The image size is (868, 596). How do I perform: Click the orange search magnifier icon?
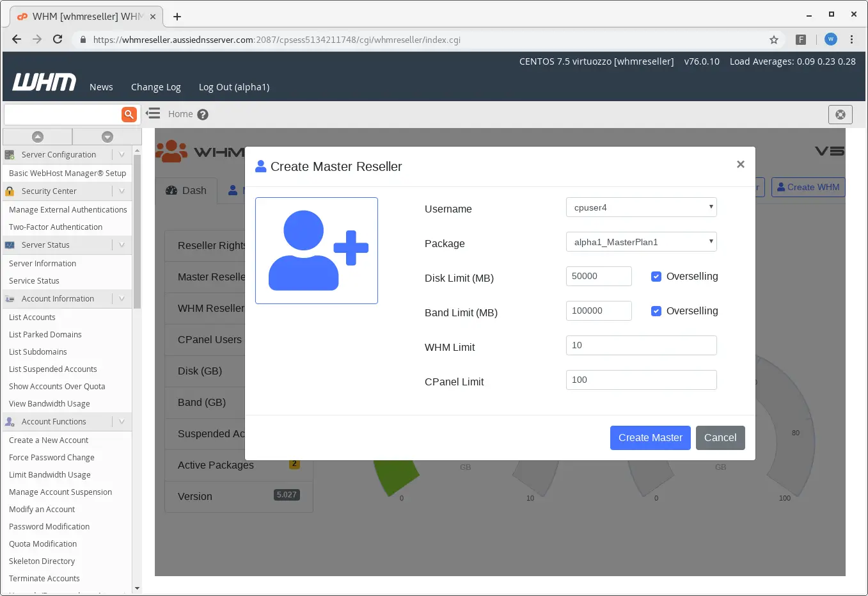[x=129, y=115]
